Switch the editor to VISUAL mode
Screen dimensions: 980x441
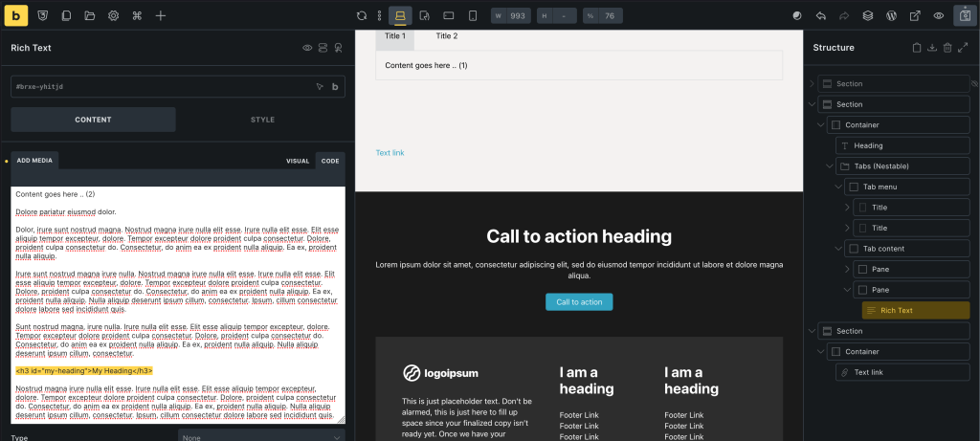coord(298,161)
